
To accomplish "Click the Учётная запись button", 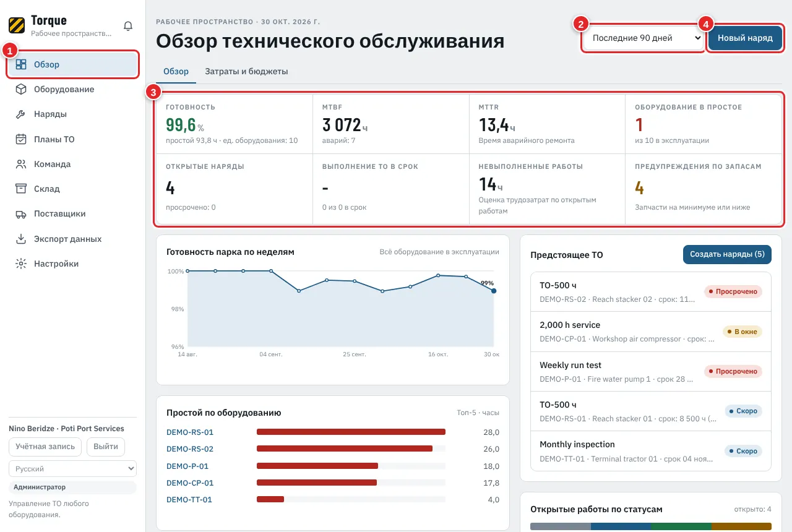I will tap(45, 447).
